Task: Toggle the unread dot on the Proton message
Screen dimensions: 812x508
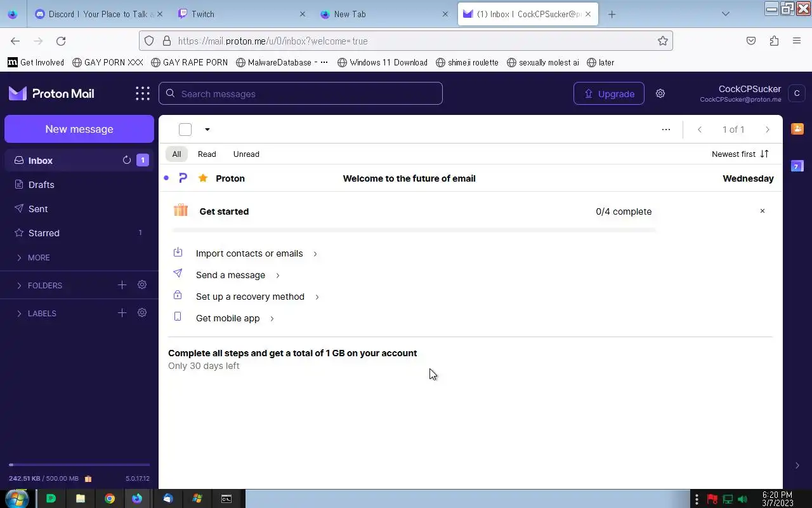Action: point(166,178)
